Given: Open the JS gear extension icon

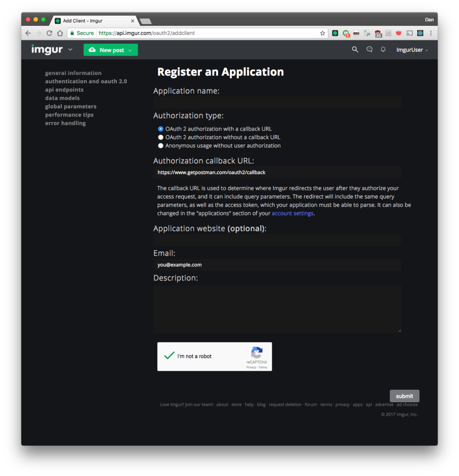Looking at the screenshot, I should click(367, 33).
